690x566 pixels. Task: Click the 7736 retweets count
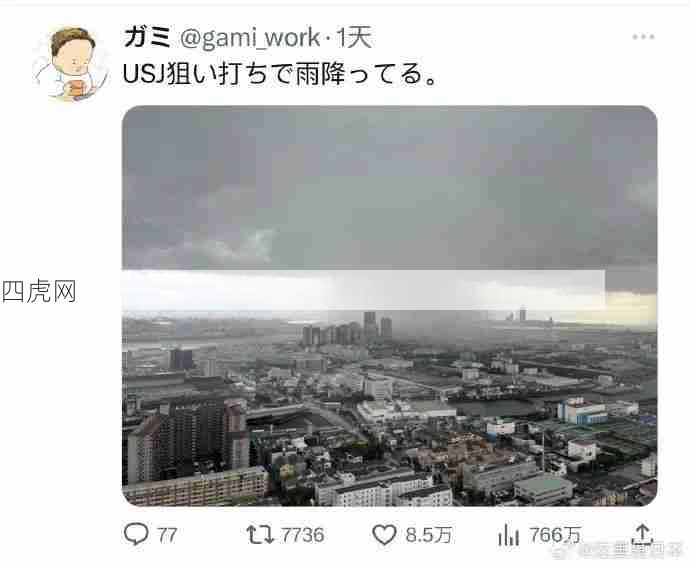(x=302, y=535)
